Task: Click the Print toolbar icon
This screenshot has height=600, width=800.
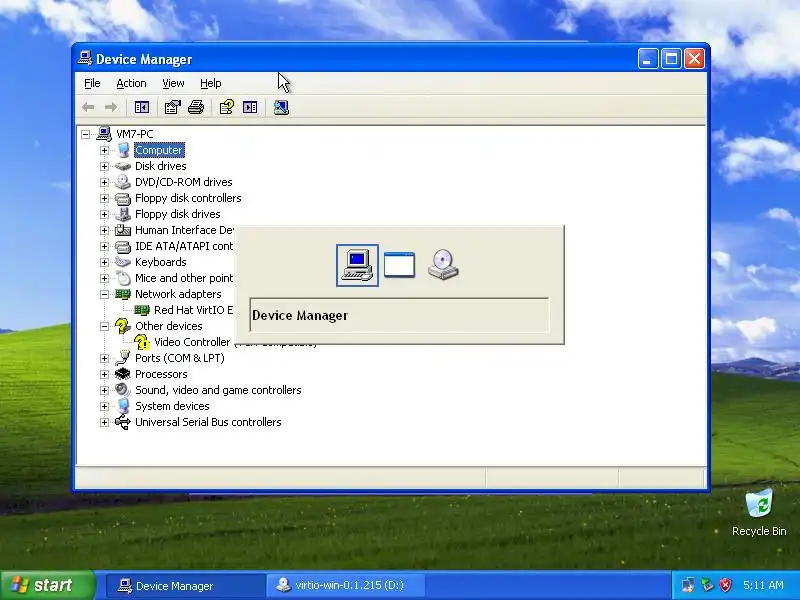Action: coord(196,107)
